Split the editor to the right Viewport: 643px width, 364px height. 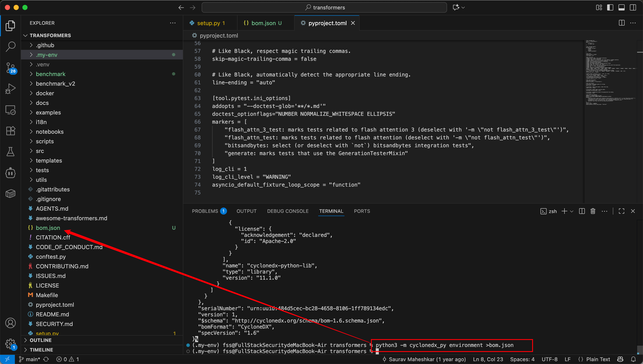pyautogui.click(x=622, y=23)
